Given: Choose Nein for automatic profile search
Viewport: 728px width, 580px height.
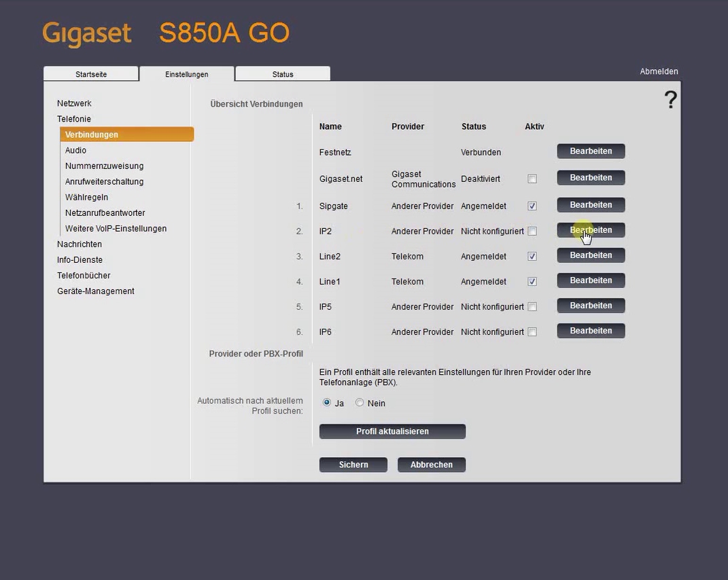Looking at the screenshot, I should point(359,402).
